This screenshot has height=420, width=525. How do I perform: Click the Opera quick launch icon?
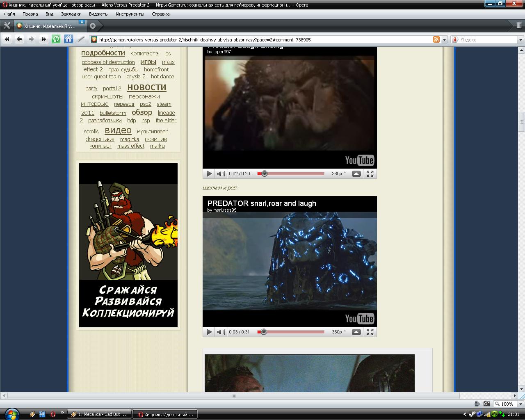[53, 414]
